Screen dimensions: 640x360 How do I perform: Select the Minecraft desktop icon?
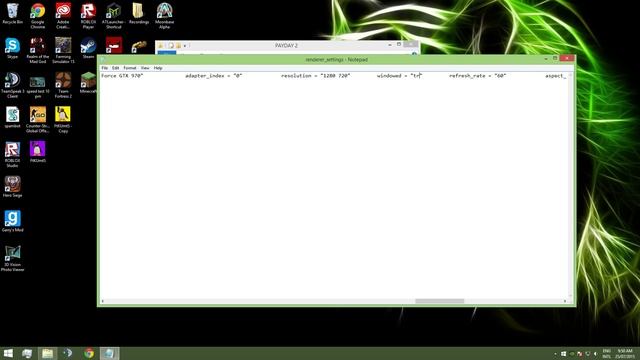pyautogui.click(x=88, y=83)
